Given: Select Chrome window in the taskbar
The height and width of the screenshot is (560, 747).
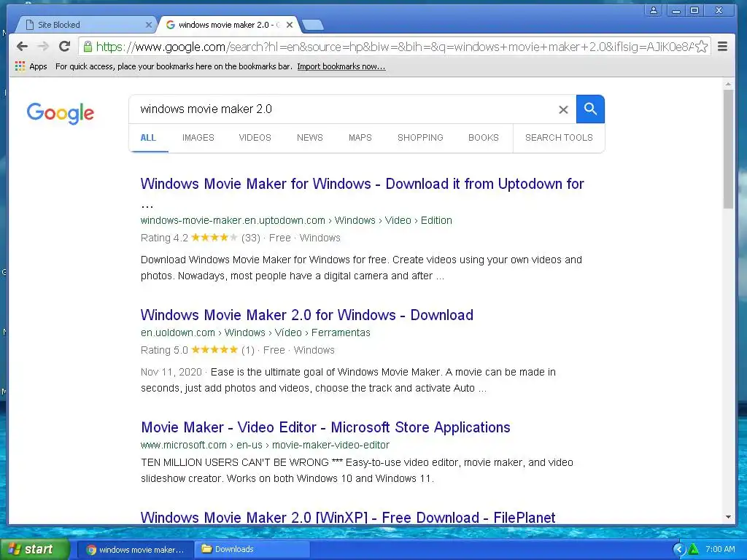Looking at the screenshot, I should 135,550.
